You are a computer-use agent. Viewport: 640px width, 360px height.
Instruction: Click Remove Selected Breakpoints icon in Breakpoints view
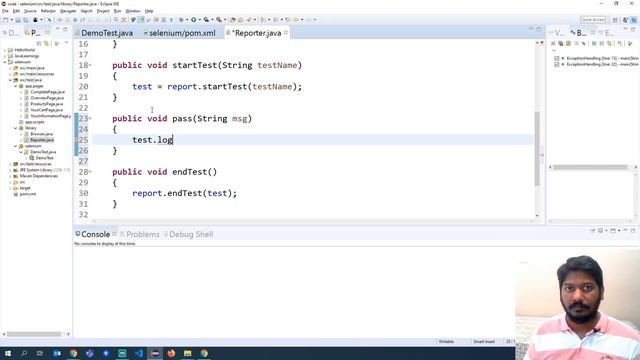553,43
